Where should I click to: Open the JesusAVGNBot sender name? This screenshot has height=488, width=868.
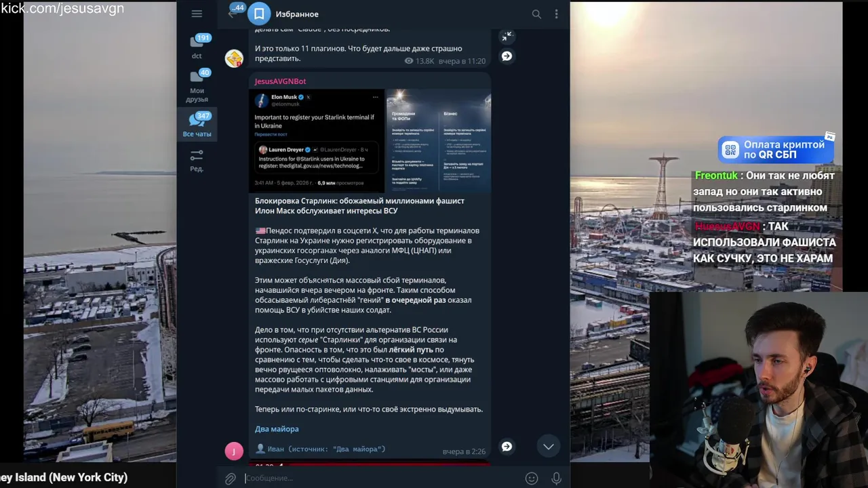(280, 81)
